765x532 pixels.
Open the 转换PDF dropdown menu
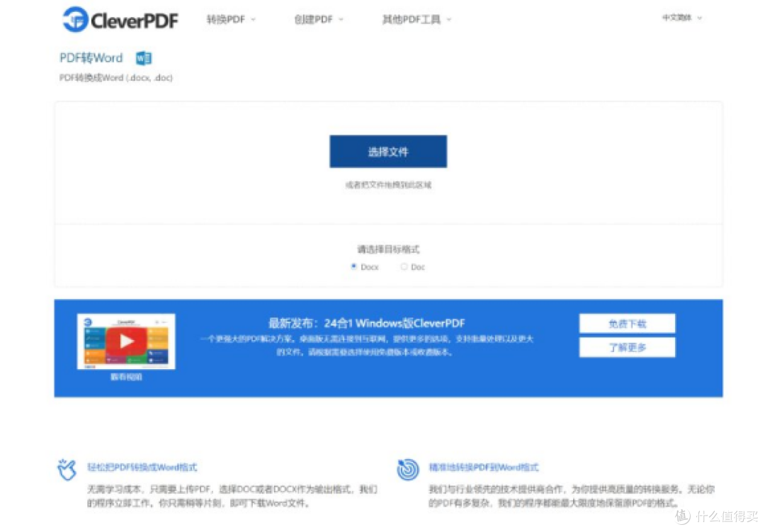231,20
